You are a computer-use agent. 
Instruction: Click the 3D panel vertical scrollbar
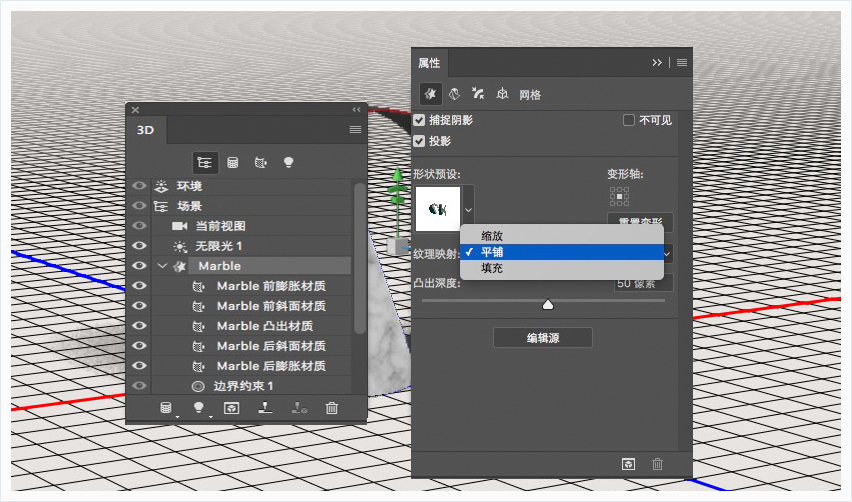tap(359, 258)
